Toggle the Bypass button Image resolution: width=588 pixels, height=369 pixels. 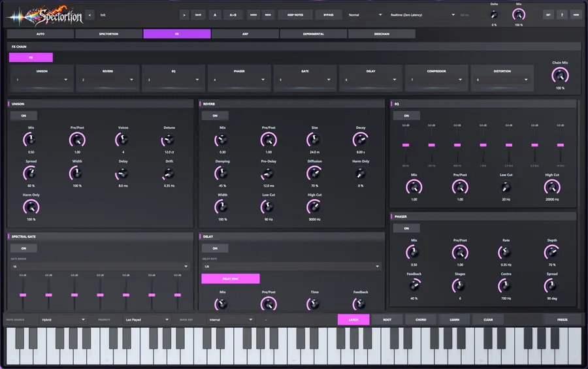(x=329, y=15)
